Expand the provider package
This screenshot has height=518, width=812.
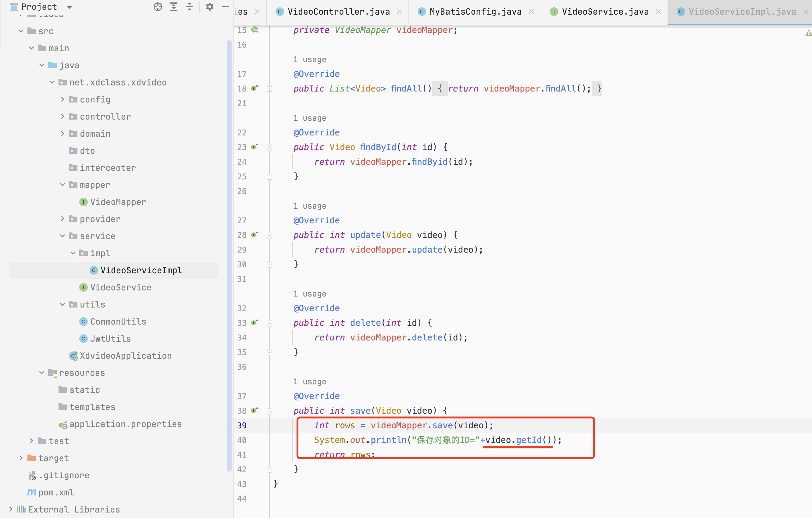click(63, 219)
